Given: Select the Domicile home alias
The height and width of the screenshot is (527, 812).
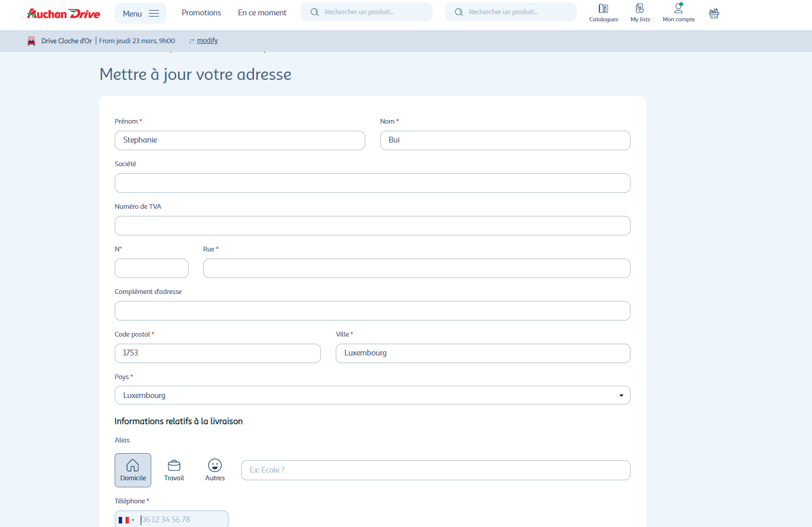Looking at the screenshot, I should (133, 470).
